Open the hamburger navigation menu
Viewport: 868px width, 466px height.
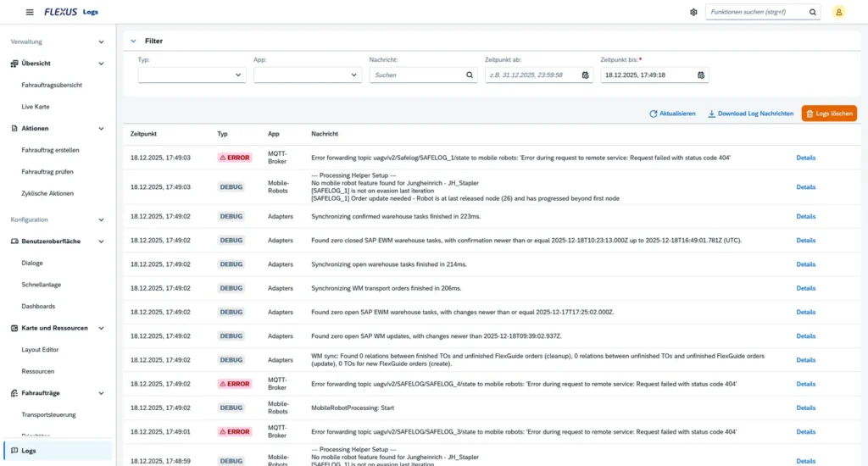(30, 12)
